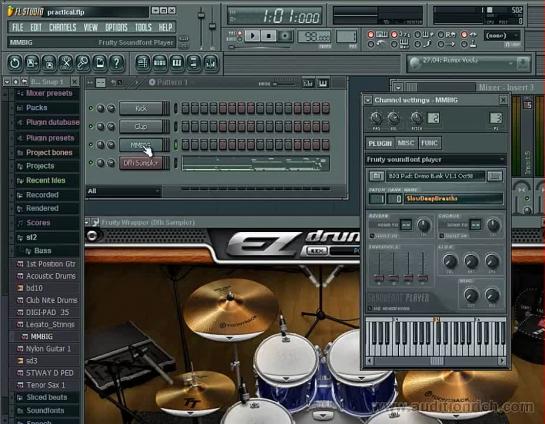The width and height of the screenshot is (545, 424).
Task: Open the Mixer window menu arrow
Action: pyautogui.click(x=398, y=87)
